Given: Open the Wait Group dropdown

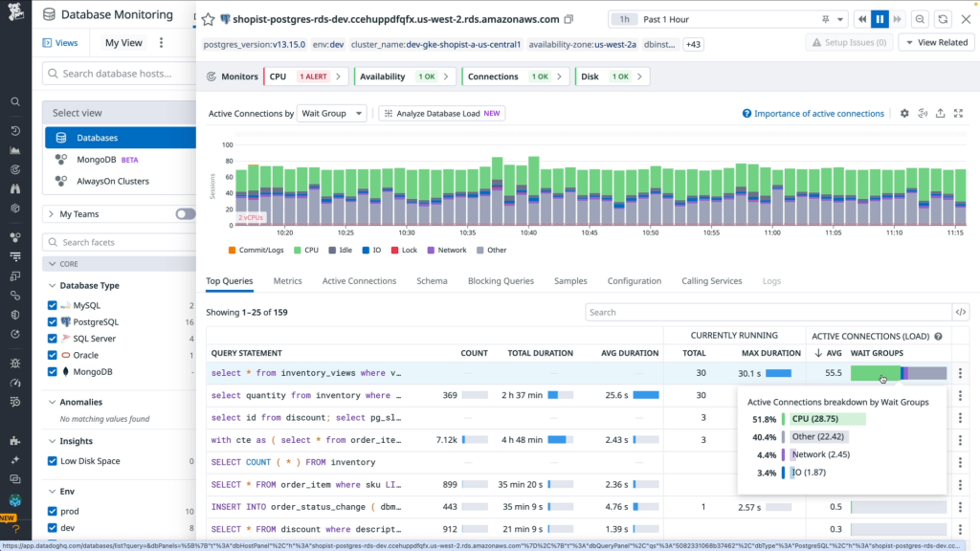Looking at the screenshot, I should coord(330,112).
